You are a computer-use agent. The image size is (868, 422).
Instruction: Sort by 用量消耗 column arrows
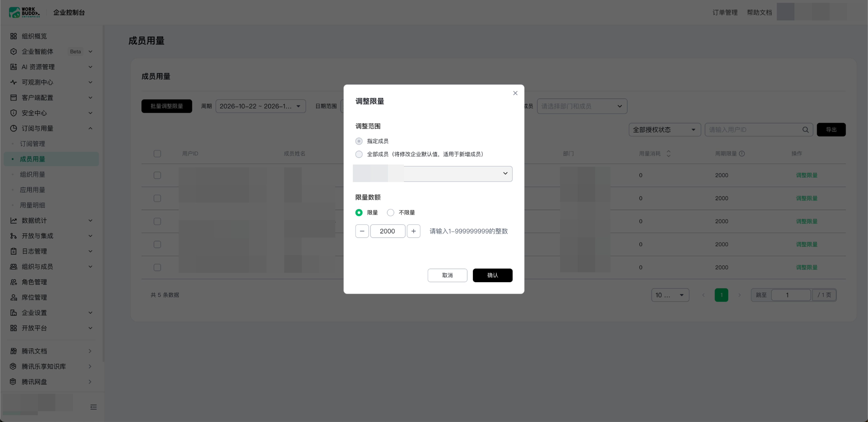click(x=669, y=154)
